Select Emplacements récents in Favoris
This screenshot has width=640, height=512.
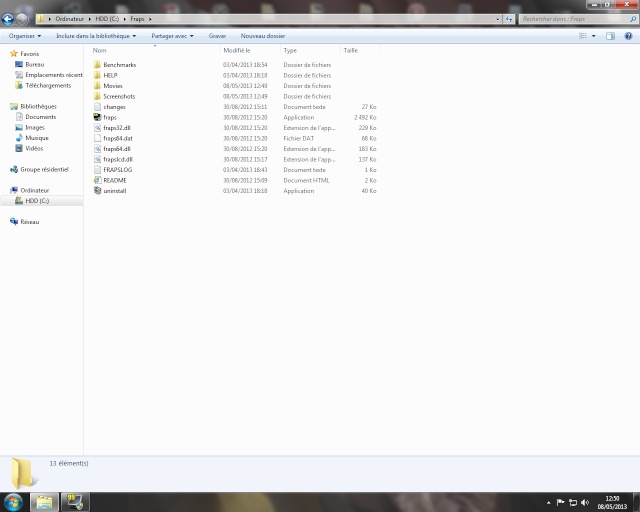click(54, 75)
